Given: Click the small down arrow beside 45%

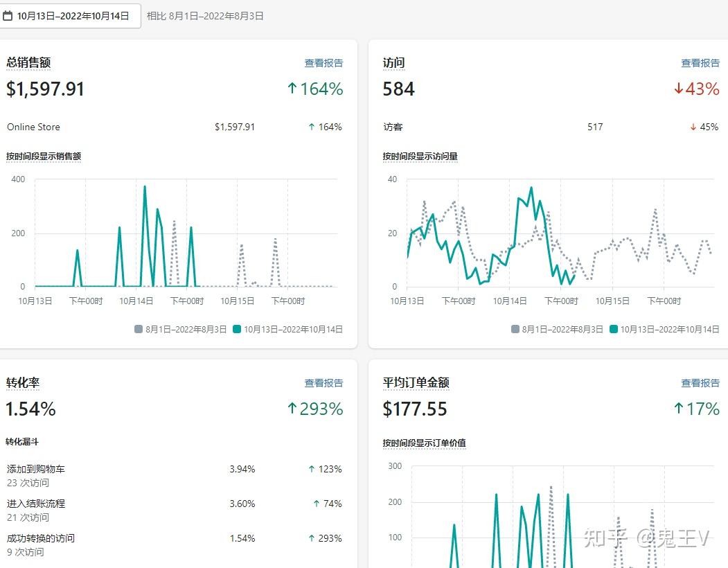Looking at the screenshot, I should 693,127.
